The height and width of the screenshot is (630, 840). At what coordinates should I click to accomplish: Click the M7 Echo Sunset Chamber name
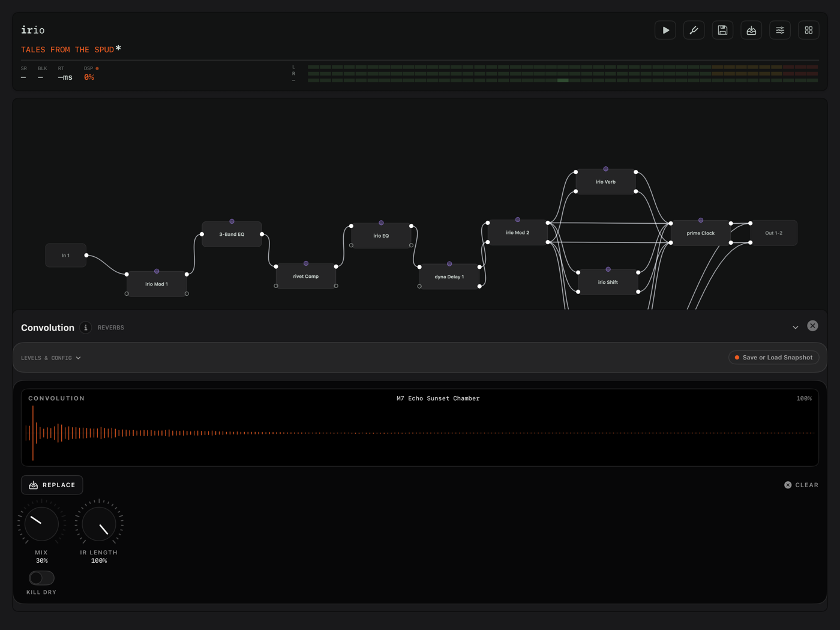[x=438, y=398]
